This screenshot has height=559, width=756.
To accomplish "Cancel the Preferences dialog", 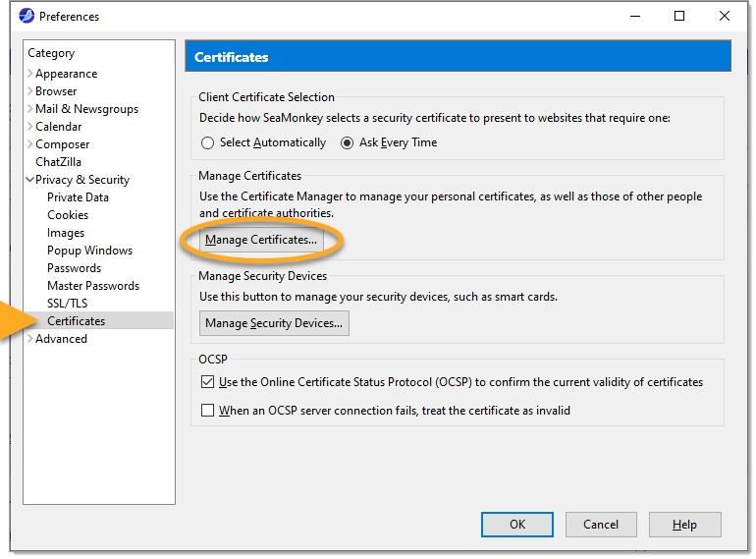I will pos(601,525).
